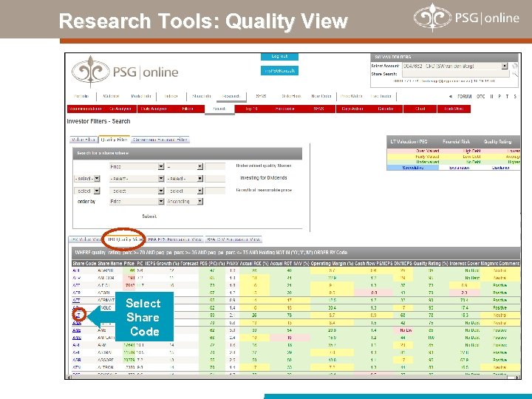532x399 pixels.
Task: Click the Interest Cover column header
Action: [464, 263]
